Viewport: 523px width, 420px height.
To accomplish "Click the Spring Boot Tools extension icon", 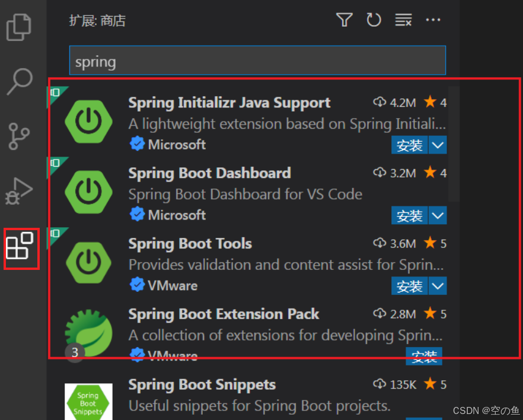I will click(x=88, y=263).
